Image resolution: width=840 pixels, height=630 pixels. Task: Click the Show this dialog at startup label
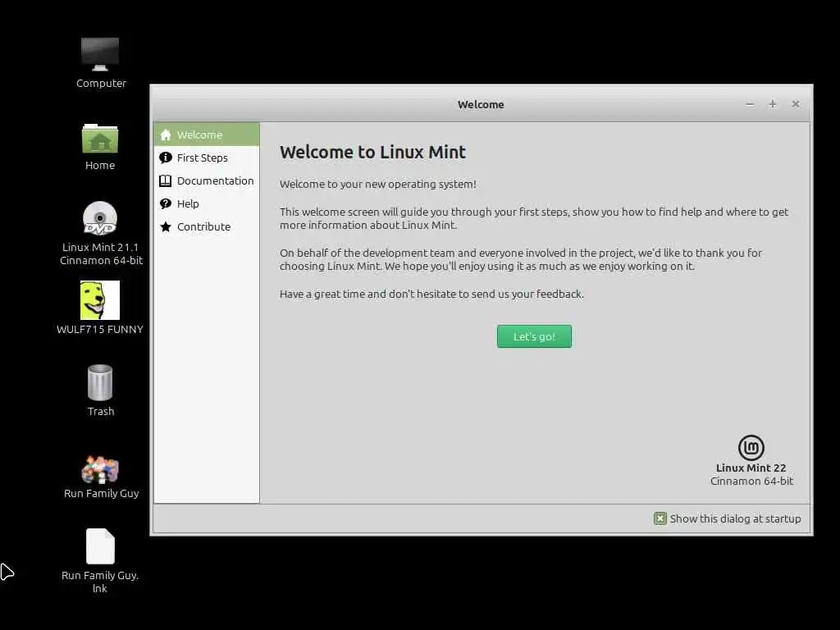coord(735,518)
